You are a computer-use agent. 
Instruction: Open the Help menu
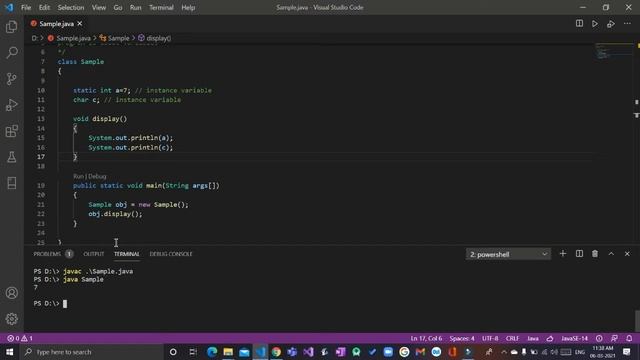click(188, 7)
